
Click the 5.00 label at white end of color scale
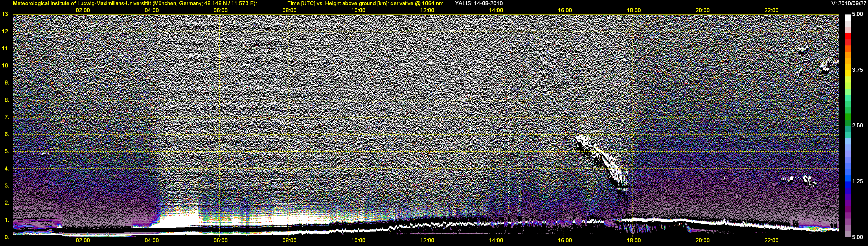click(858, 14)
